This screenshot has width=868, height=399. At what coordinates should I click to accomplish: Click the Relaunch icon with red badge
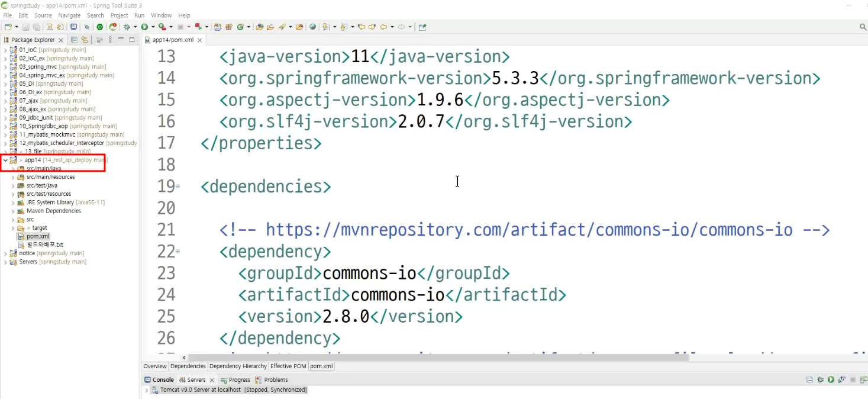click(x=112, y=27)
